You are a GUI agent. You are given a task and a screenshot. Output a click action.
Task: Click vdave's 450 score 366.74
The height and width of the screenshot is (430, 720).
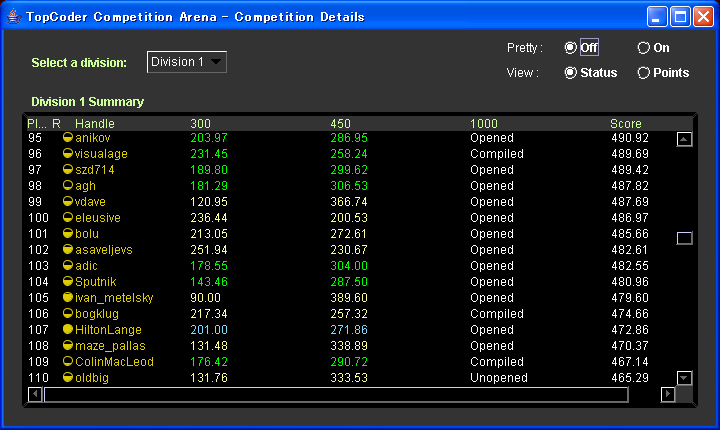click(349, 202)
